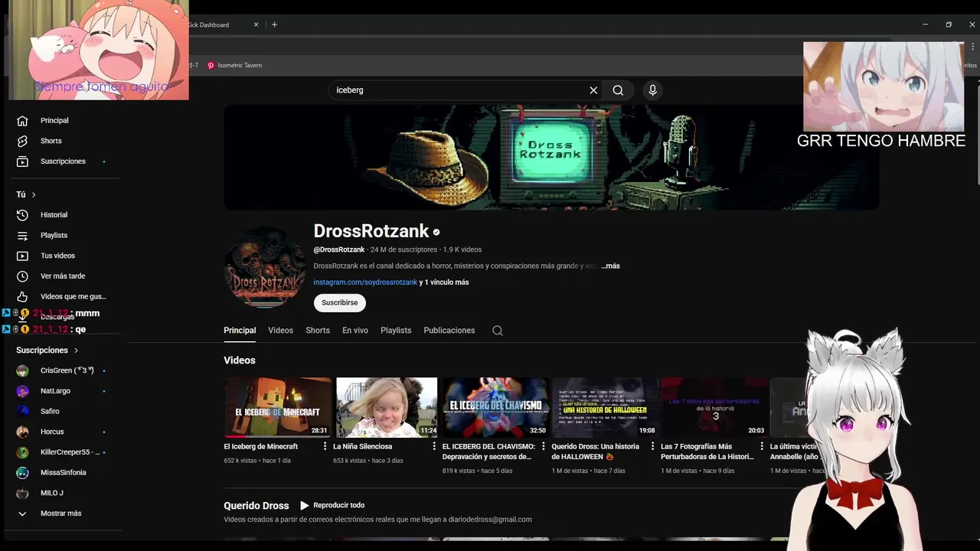The image size is (980, 551).
Task: Click the @DrossRotzank handle text
Action: coord(339,249)
